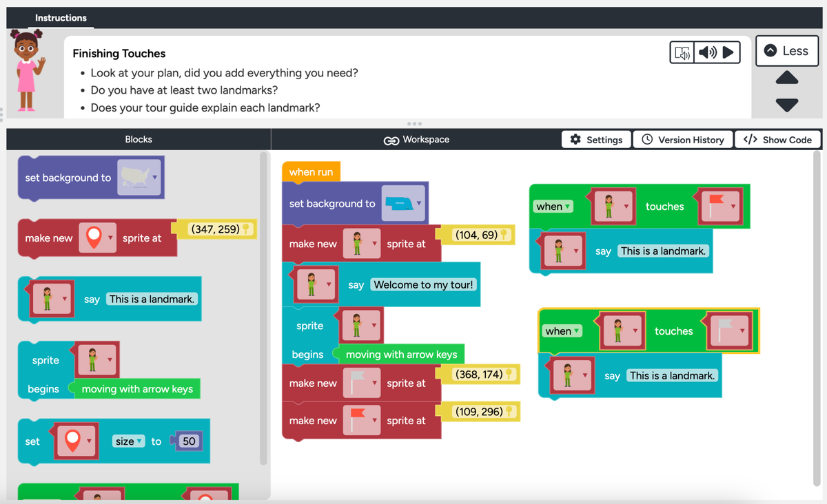This screenshot has width=827, height=504.
Task: Click the instructions scroll up arrow
Action: pos(787,77)
